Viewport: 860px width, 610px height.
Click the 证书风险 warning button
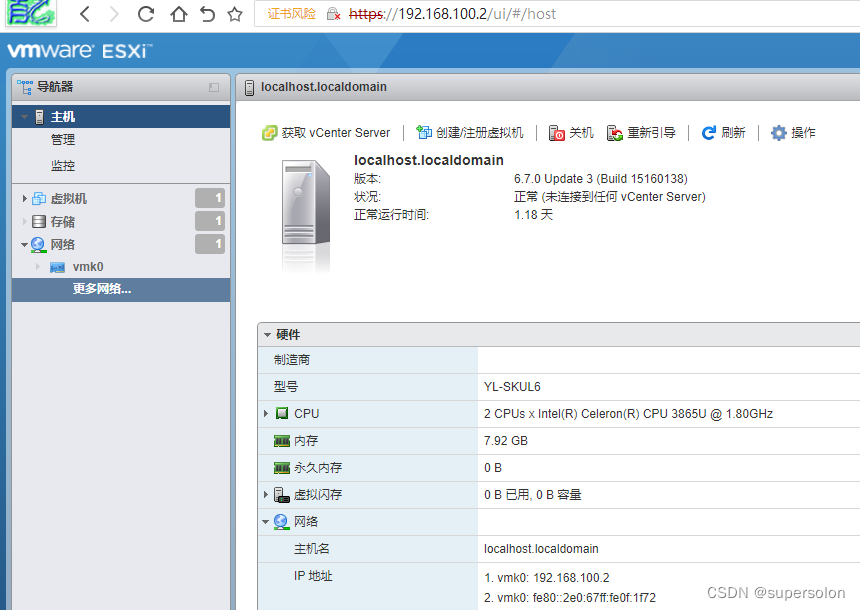pos(289,14)
